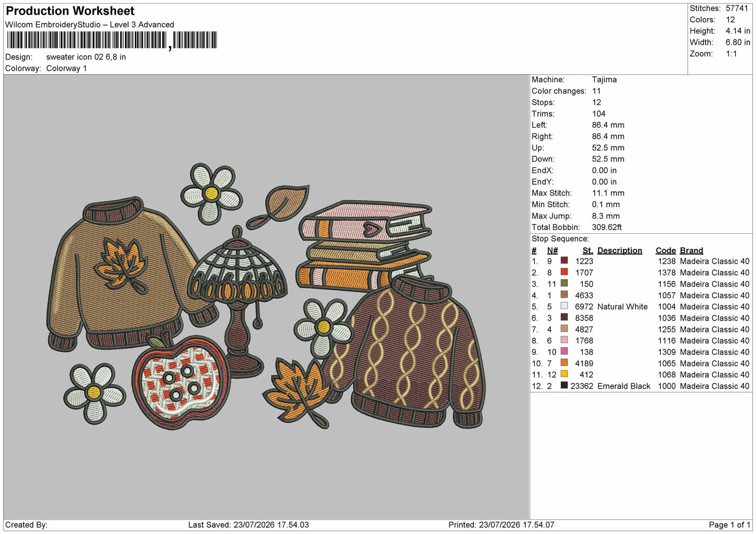Click the 'Natural White' description
The width and height of the screenshot is (756, 534).
(622, 306)
